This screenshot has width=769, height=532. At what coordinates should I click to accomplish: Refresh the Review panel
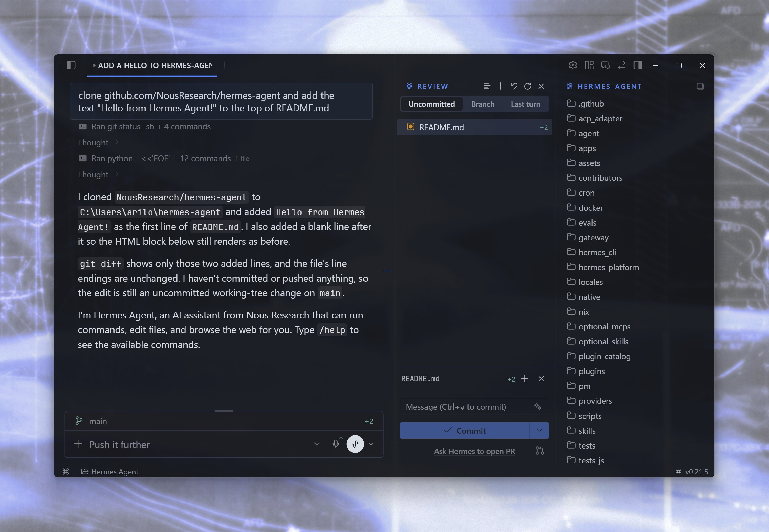(x=527, y=86)
